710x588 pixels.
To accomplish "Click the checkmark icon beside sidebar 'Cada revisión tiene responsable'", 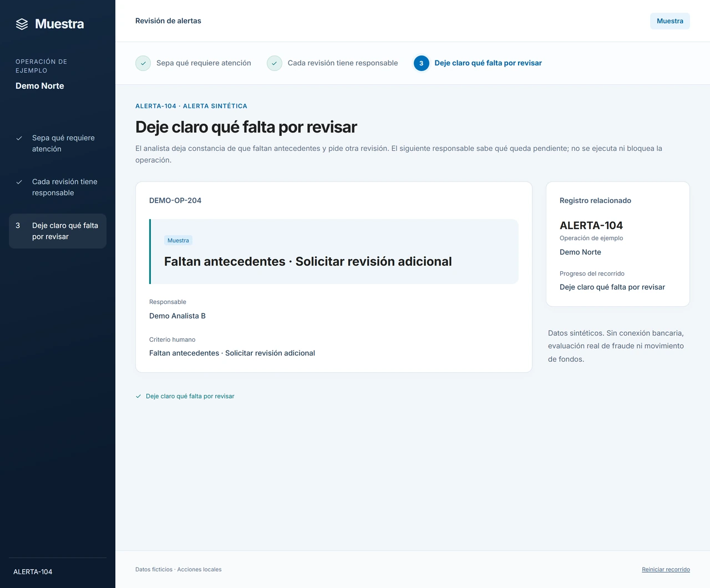I will tap(19, 182).
